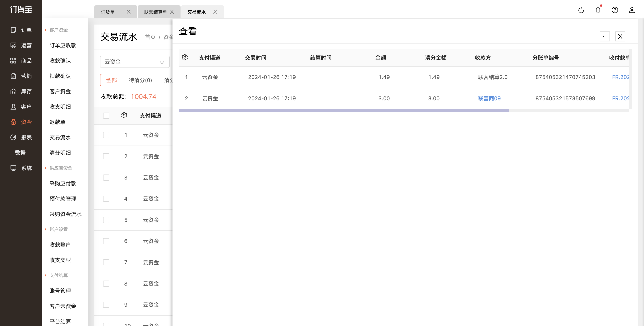Click the gear icon beside 支付渠道 in list
The width and height of the screenshot is (644, 326).
(x=124, y=115)
